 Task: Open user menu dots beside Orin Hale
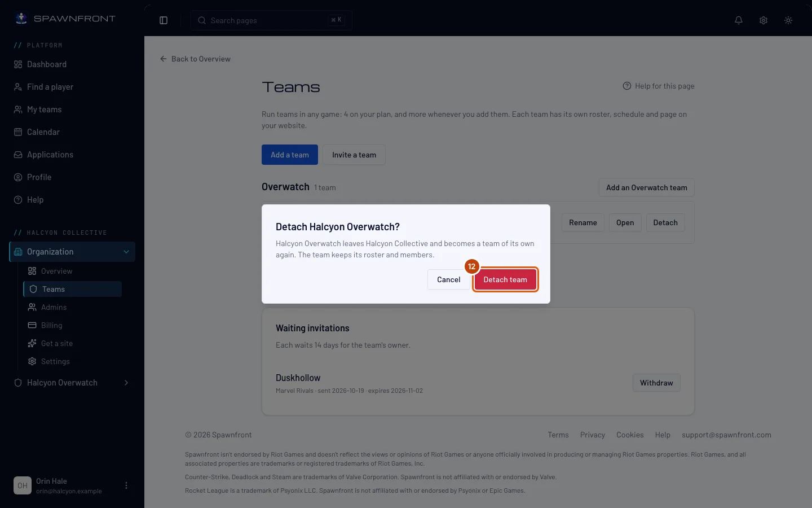[126, 485]
